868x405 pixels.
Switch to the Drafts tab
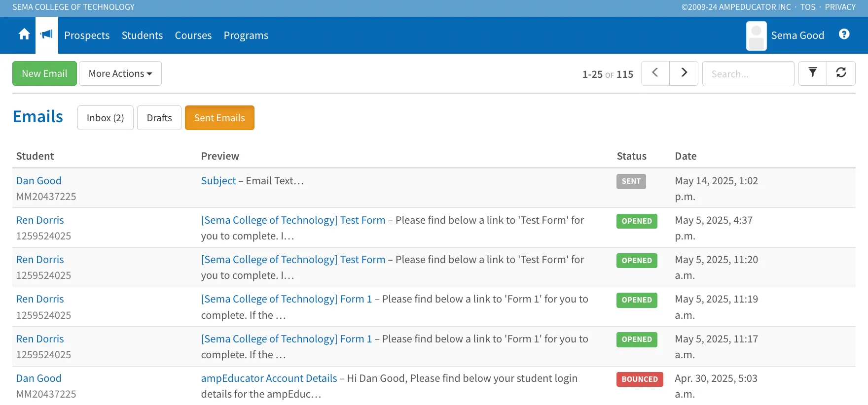(159, 118)
